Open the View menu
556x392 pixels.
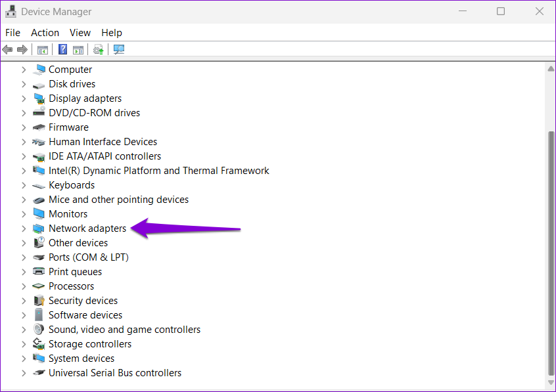80,33
